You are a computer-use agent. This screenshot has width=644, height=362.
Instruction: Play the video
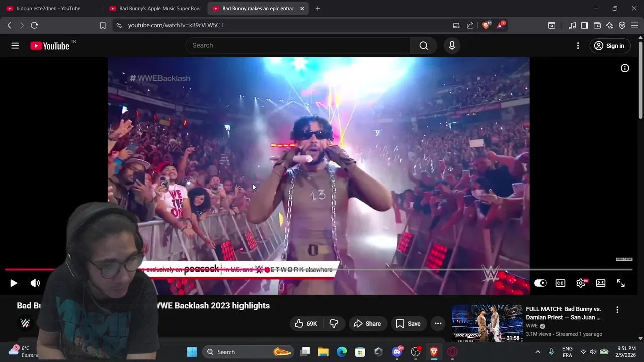(14, 283)
